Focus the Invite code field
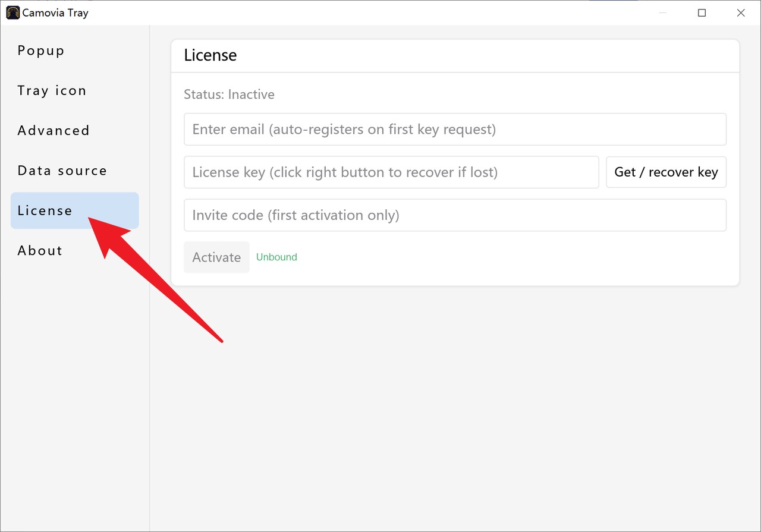 click(x=455, y=215)
